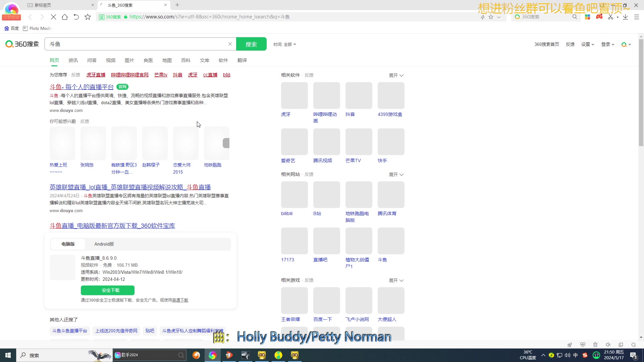
Task: Bookmark this page with the toolbar star
Action: click(88, 17)
